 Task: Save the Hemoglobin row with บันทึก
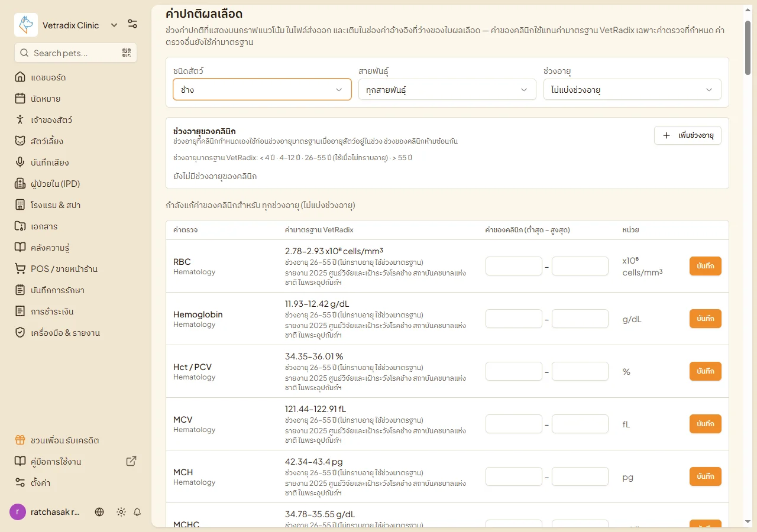pyautogui.click(x=706, y=319)
